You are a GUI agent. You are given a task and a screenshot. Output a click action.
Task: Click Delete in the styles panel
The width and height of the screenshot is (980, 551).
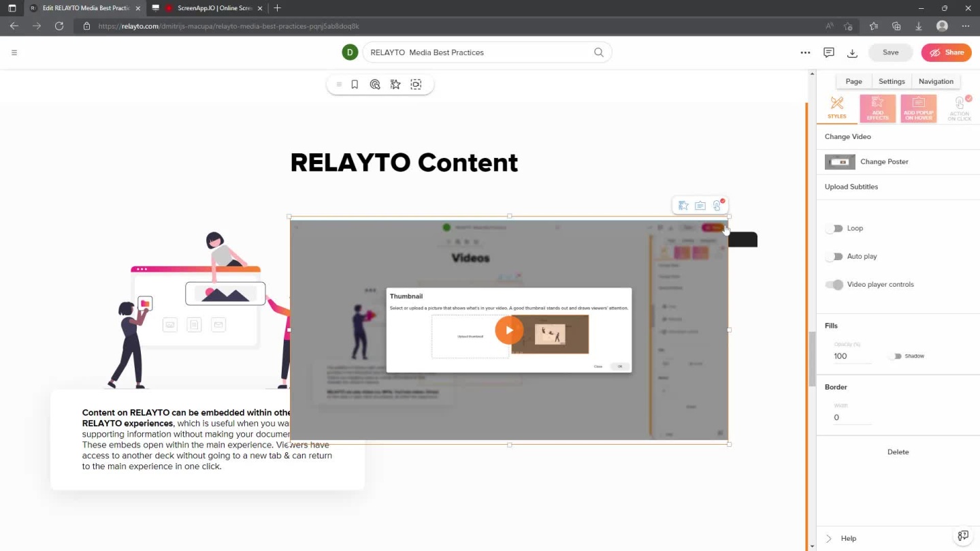(898, 452)
